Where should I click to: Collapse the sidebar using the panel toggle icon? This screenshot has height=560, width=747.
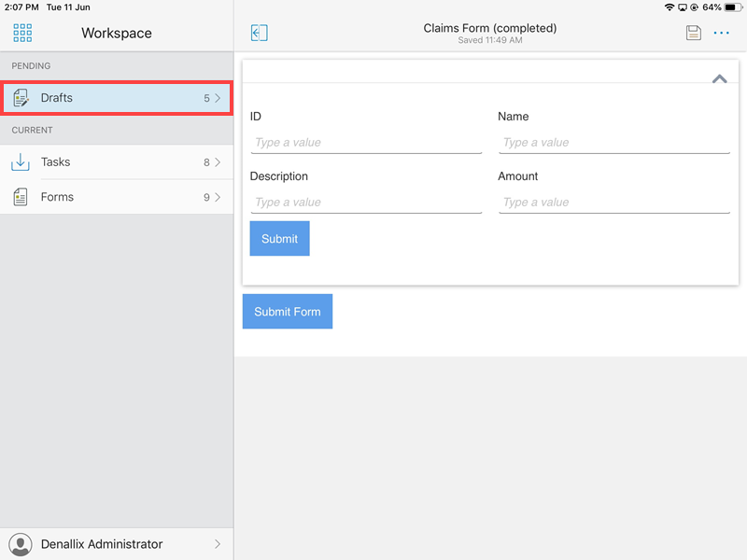pos(260,33)
